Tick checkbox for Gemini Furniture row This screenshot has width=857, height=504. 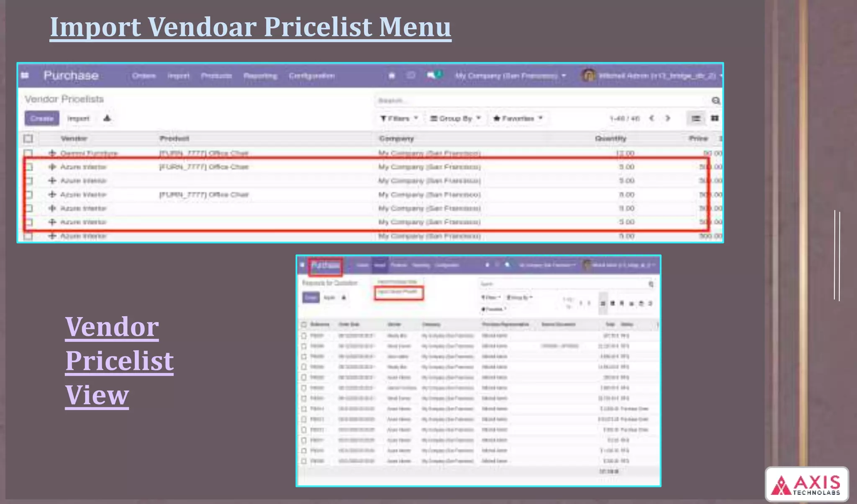click(28, 153)
